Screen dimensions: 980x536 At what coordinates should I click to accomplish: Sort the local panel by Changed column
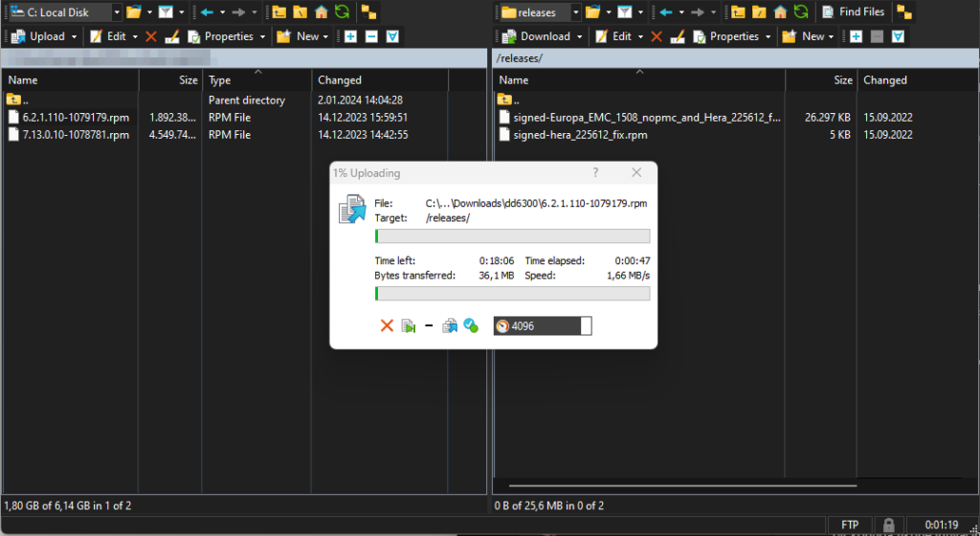[340, 80]
